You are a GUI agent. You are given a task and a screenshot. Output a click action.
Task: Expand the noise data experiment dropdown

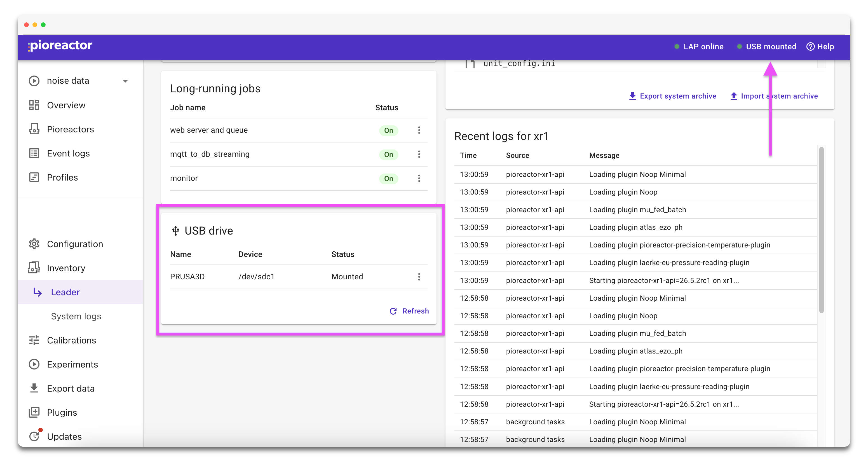125,81
